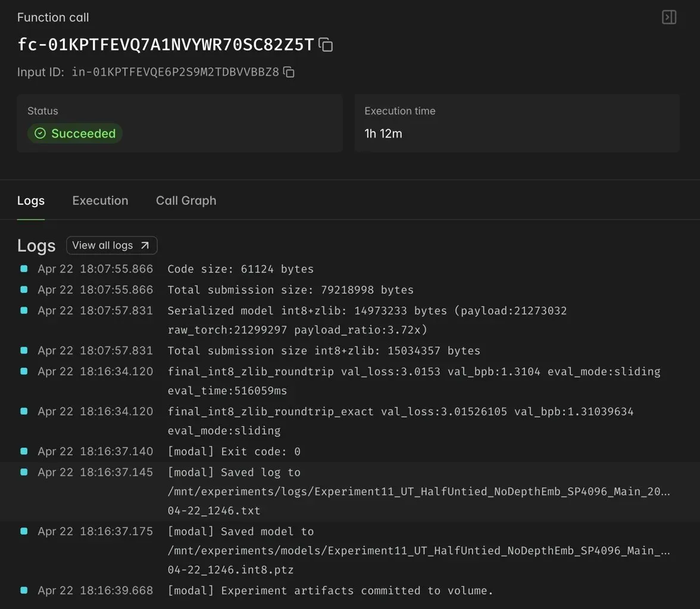
Task: Click the Status label
Action: 43,111
